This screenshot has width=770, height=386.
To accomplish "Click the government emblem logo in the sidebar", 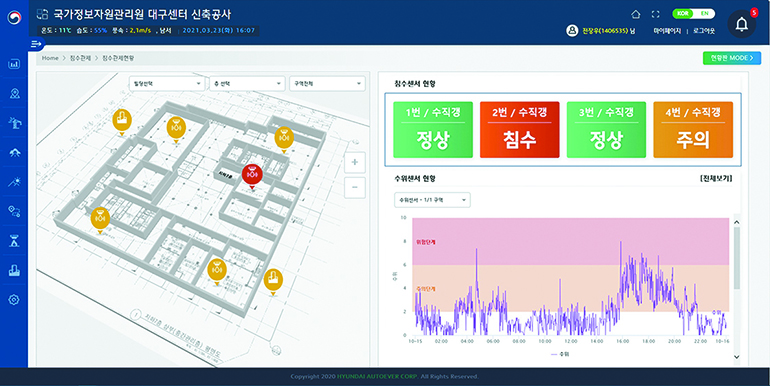I will click(x=14, y=18).
